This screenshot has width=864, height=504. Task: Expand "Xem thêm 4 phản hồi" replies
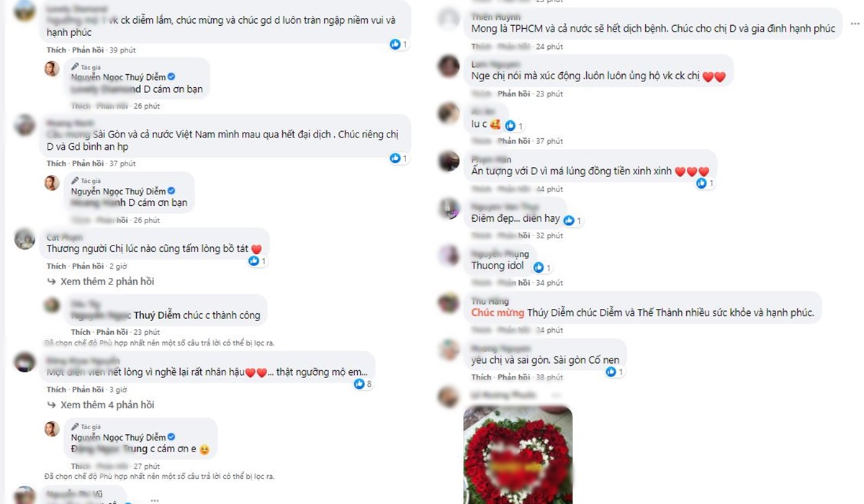click(x=107, y=405)
